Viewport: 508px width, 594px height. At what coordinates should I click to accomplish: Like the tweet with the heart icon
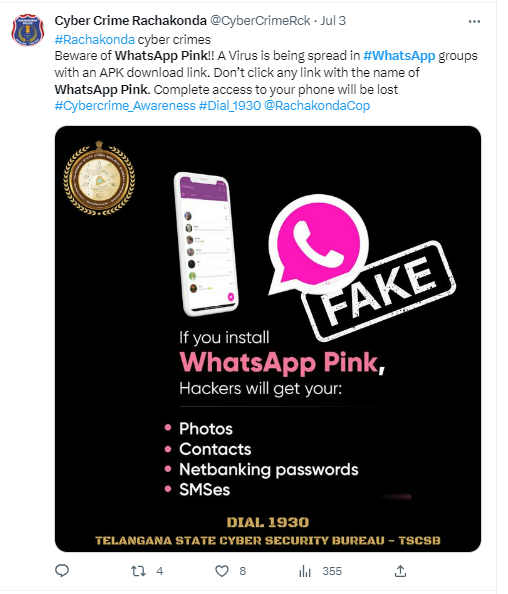(x=222, y=571)
